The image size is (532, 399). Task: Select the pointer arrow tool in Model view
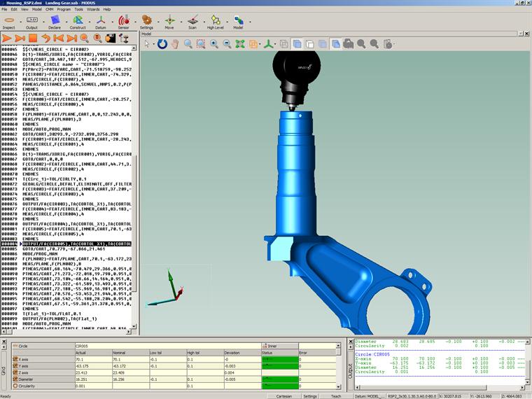pos(147,44)
